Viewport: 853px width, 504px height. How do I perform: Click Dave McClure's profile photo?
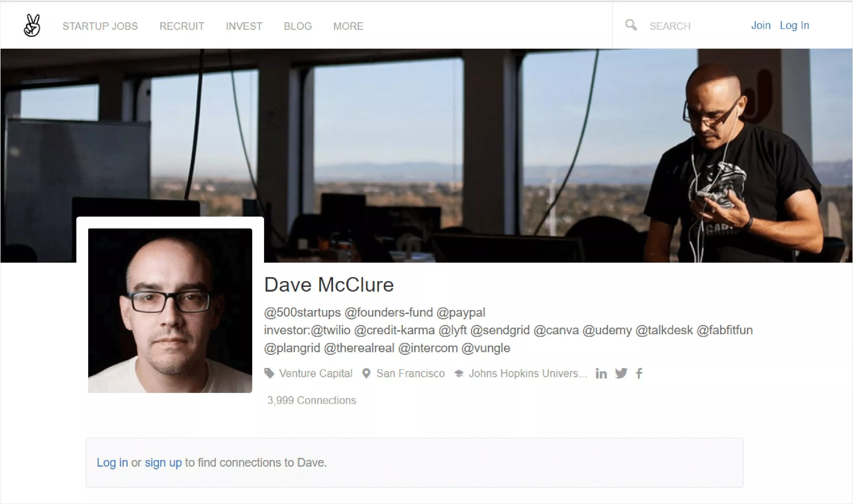click(x=170, y=310)
